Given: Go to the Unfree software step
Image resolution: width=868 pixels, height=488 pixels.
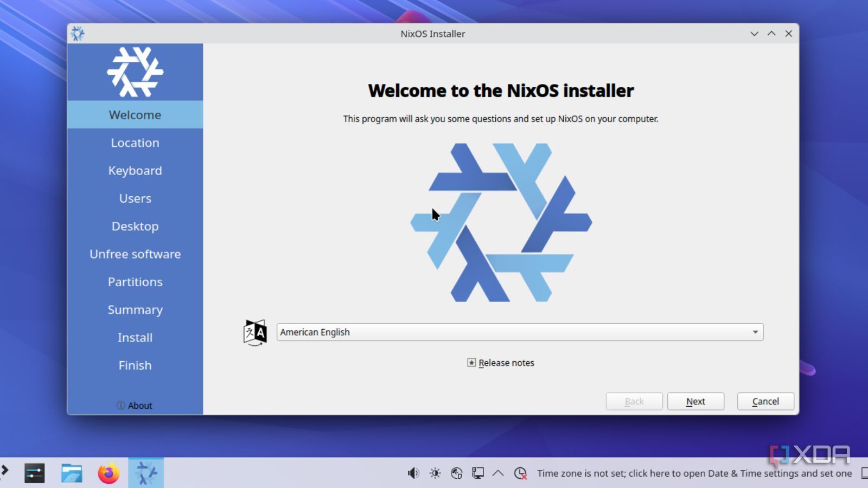Looking at the screenshot, I should tap(135, 254).
